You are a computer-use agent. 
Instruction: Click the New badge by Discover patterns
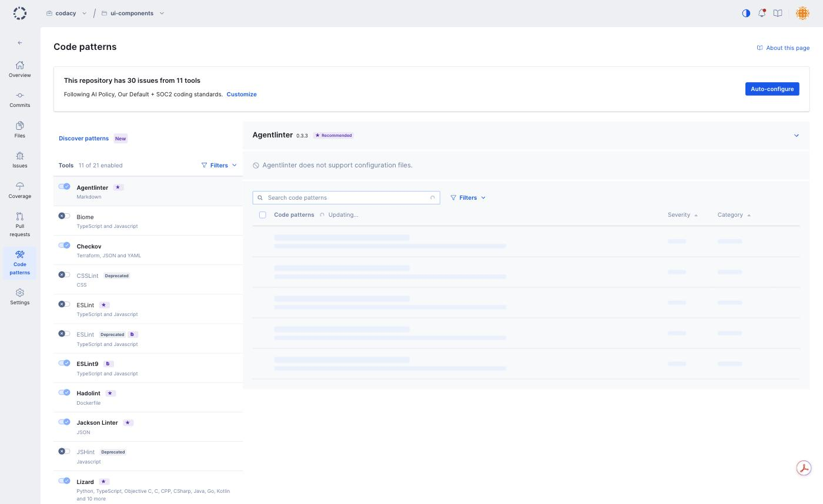point(121,139)
